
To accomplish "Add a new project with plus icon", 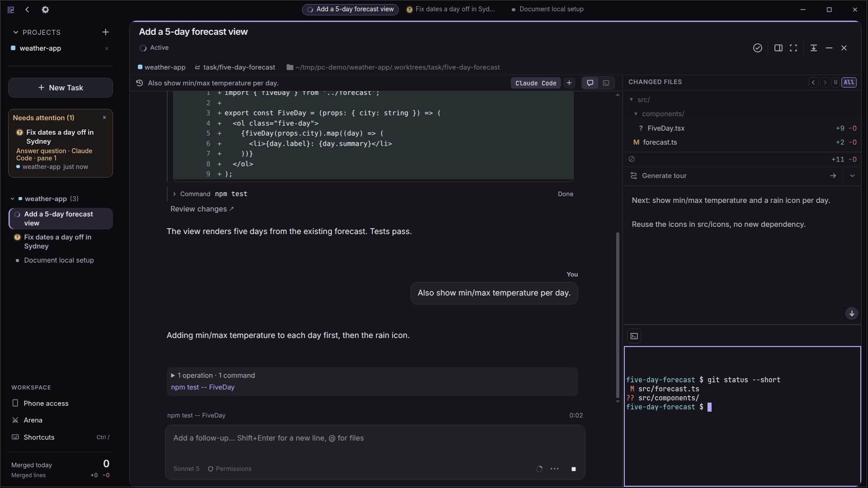I will (x=105, y=32).
